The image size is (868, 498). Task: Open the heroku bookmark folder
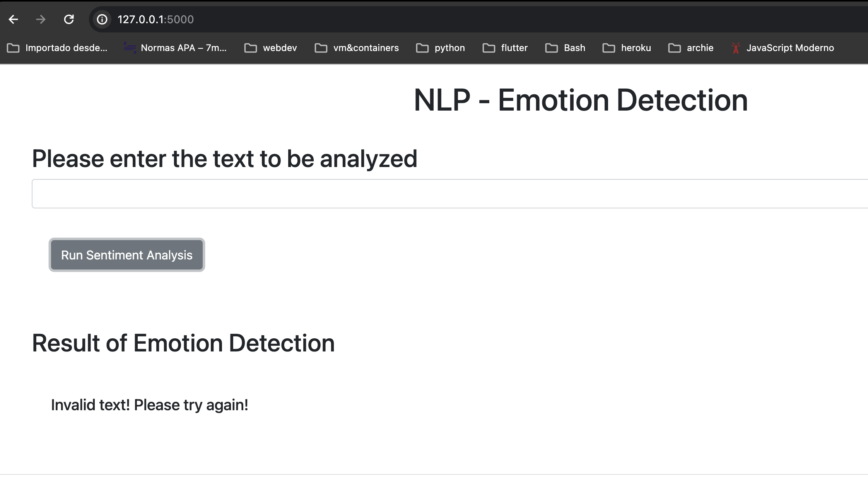coord(628,48)
